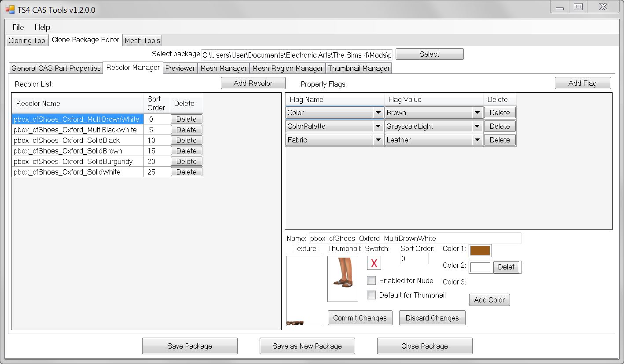Delete the SolidBurgundy recolor entry

(x=186, y=161)
